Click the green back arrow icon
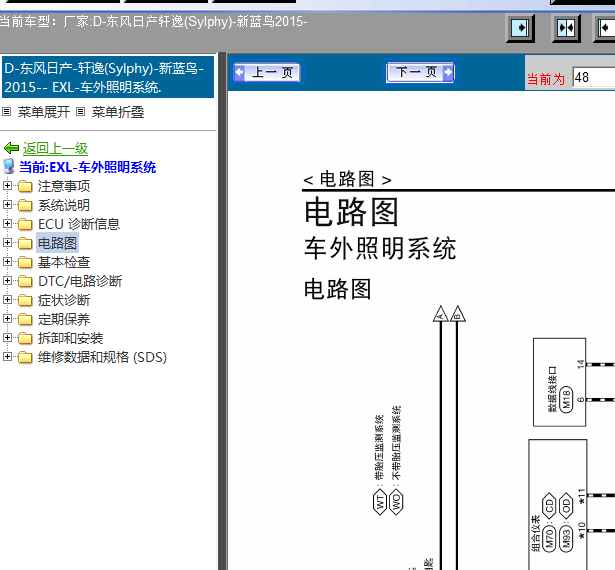Viewport: 615px width, 570px height. [x=11, y=148]
